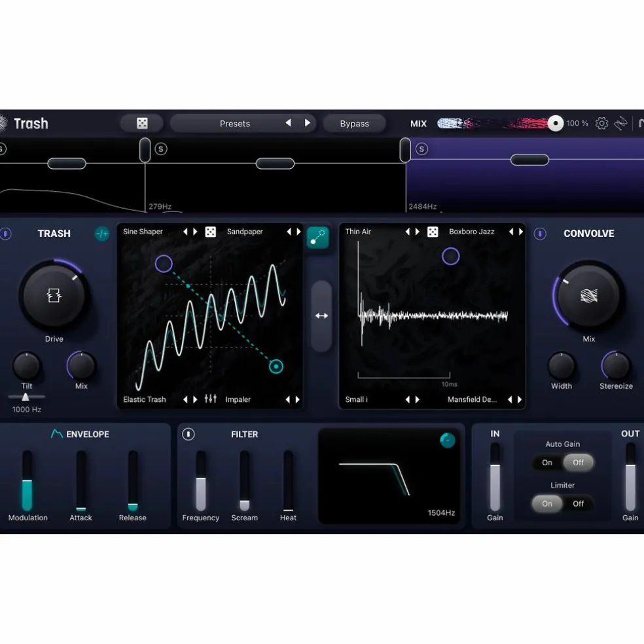Click the Trash Mix knob
This screenshot has height=644, width=644.
[x=81, y=366]
